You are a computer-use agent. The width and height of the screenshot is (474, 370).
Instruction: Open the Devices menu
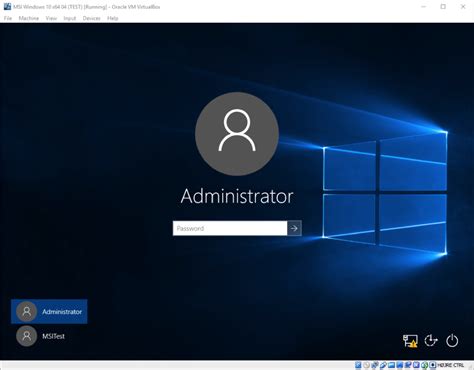[91, 18]
